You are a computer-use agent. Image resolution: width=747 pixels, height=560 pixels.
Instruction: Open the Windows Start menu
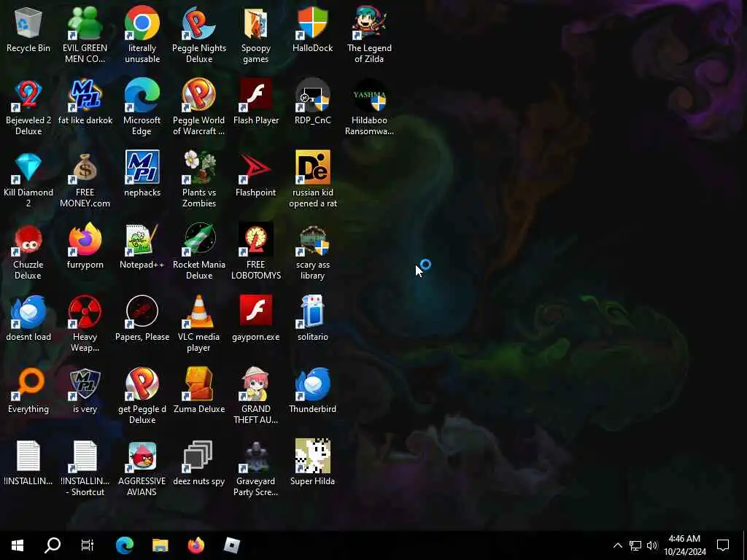click(x=18, y=545)
